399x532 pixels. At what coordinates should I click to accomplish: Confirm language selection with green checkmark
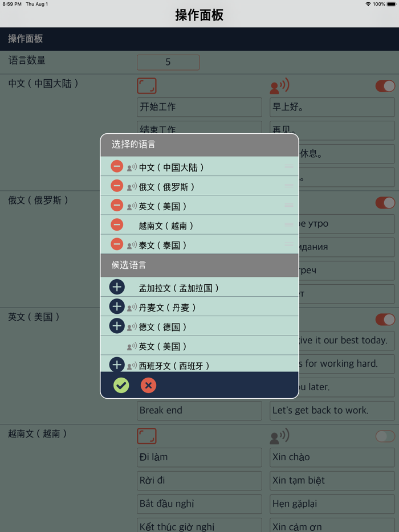click(121, 385)
